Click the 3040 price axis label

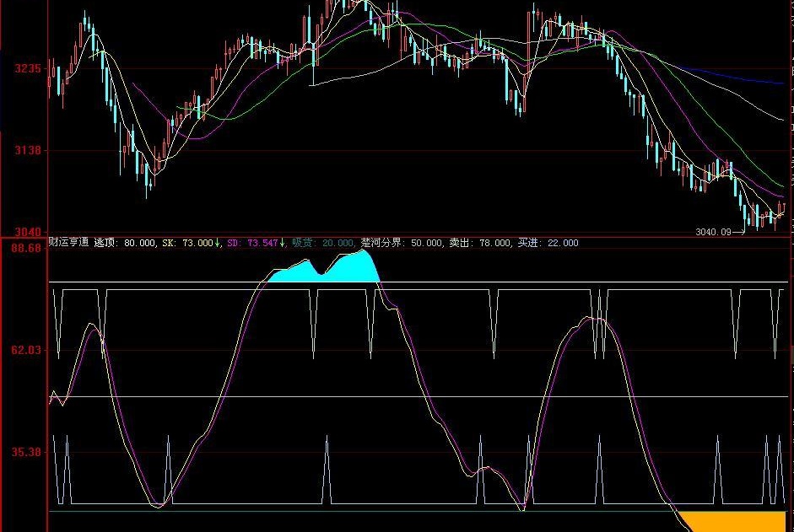(28, 232)
